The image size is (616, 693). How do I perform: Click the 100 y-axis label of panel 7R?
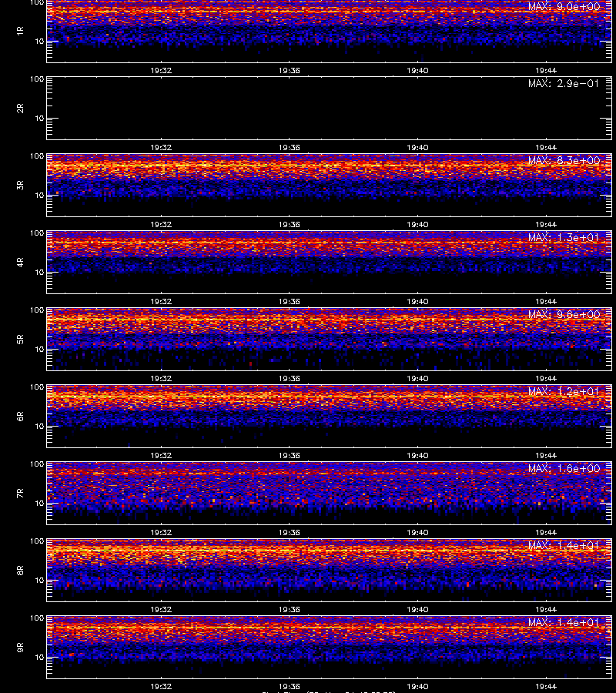point(37,464)
